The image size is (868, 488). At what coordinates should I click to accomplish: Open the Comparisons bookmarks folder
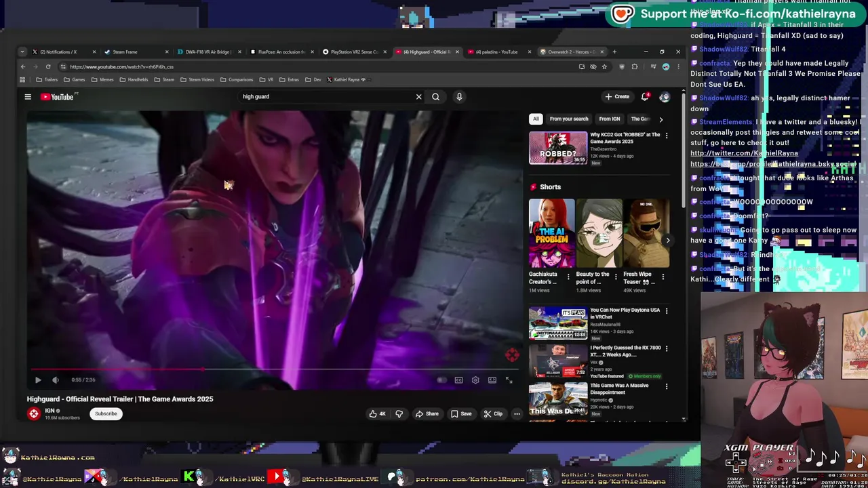237,80
